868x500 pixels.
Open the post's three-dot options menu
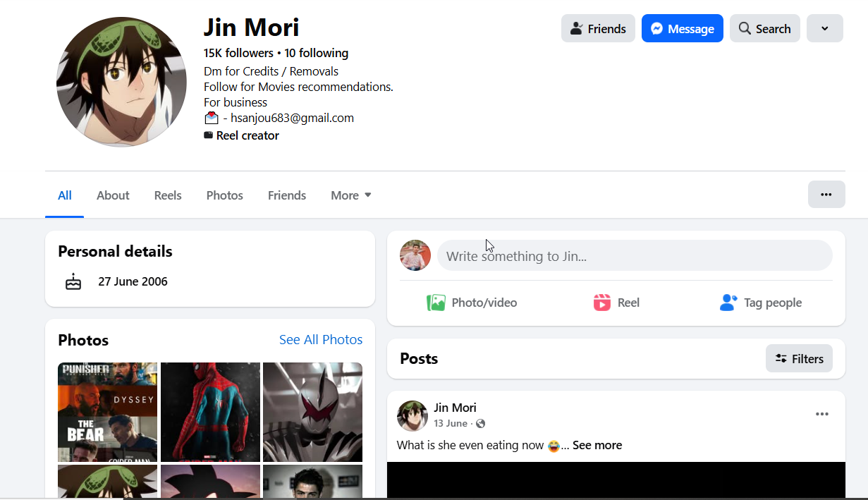tap(822, 414)
